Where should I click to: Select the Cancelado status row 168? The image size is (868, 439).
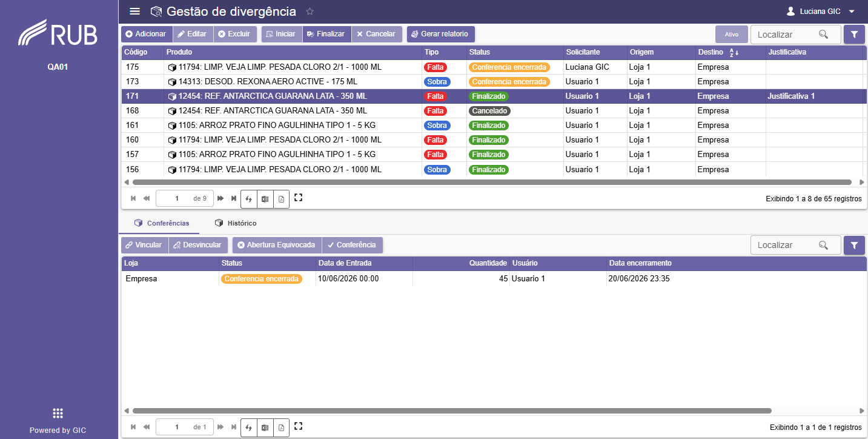click(x=494, y=111)
